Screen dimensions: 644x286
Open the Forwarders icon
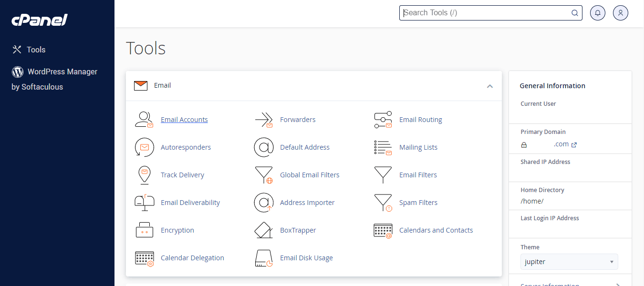click(x=263, y=120)
